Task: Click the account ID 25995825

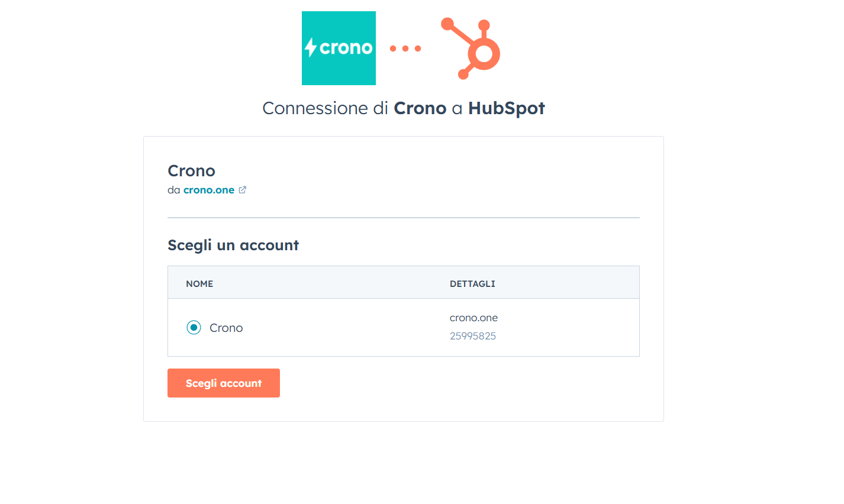Action: (472, 336)
